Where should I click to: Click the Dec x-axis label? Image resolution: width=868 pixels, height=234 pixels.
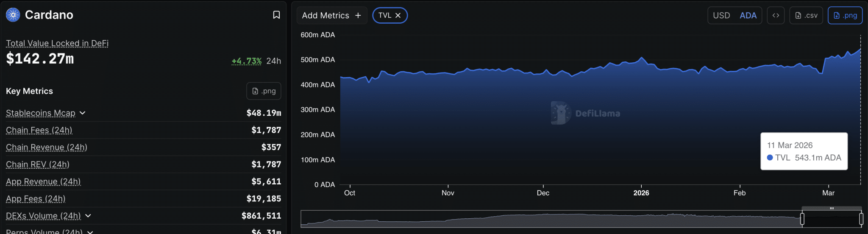tap(543, 193)
